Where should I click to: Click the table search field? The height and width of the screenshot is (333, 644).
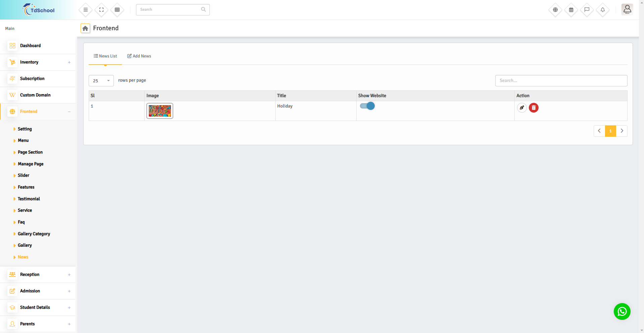pos(561,81)
